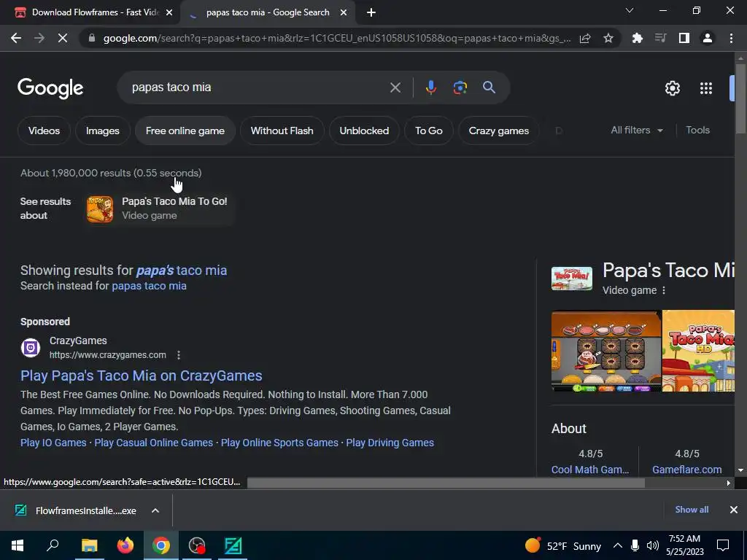Image resolution: width=747 pixels, height=560 pixels.
Task: Open the Gameflare.com rating link
Action: coord(687,470)
